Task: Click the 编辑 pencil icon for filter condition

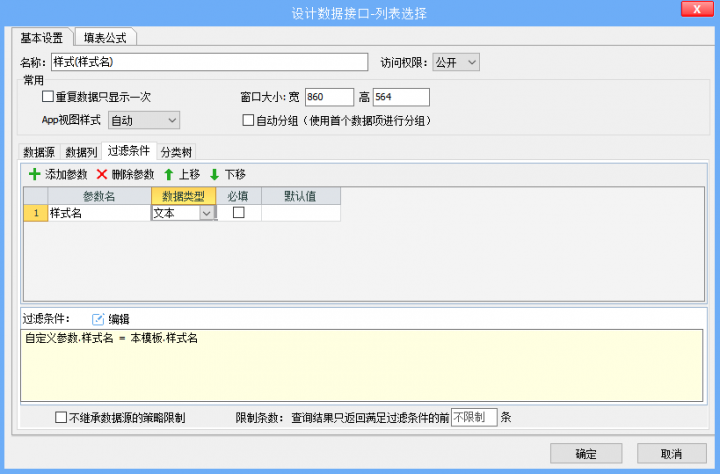Action: (98, 319)
